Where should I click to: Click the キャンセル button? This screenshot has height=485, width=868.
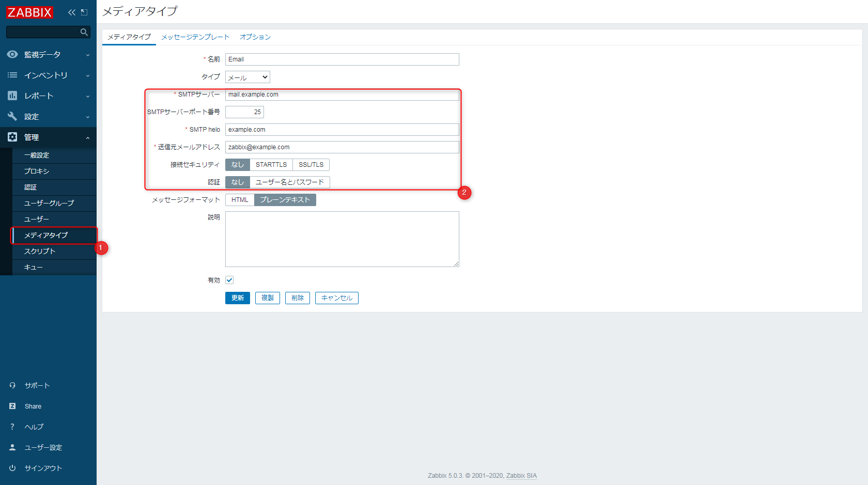coord(337,298)
